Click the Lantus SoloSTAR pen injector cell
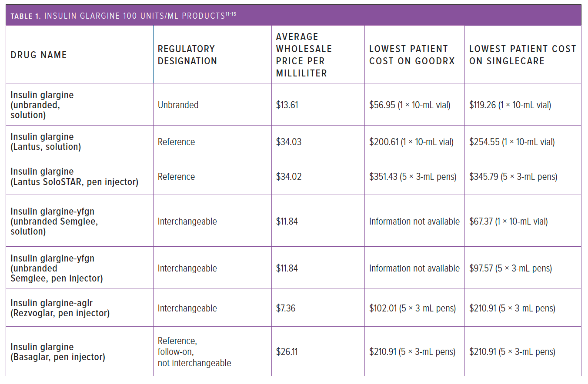588x384 pixels. (74, 177)
